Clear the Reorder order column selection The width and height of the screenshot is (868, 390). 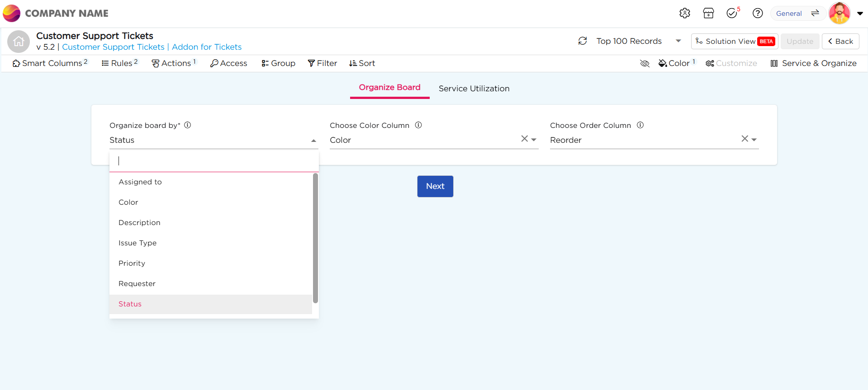(x=744, y=139)
